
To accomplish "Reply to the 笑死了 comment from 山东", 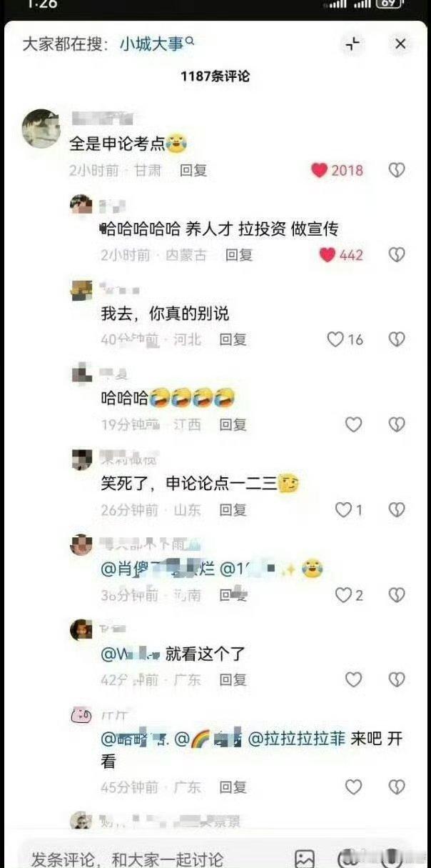I will click(233, 509).
